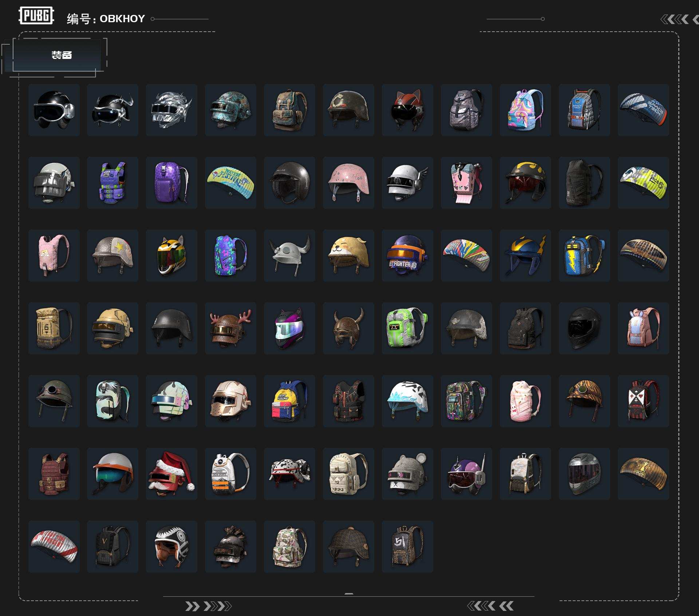Pick the gold parachute skin

[643, 474]
